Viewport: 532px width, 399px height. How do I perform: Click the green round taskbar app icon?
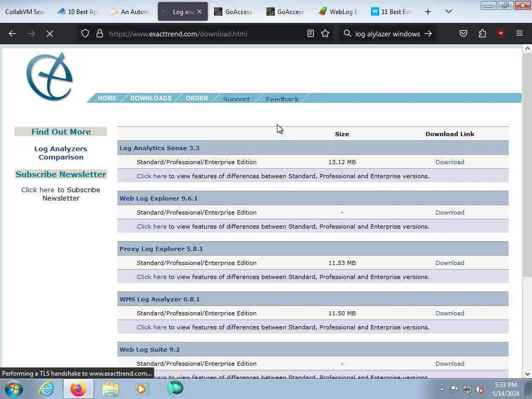tap(175, 388)
